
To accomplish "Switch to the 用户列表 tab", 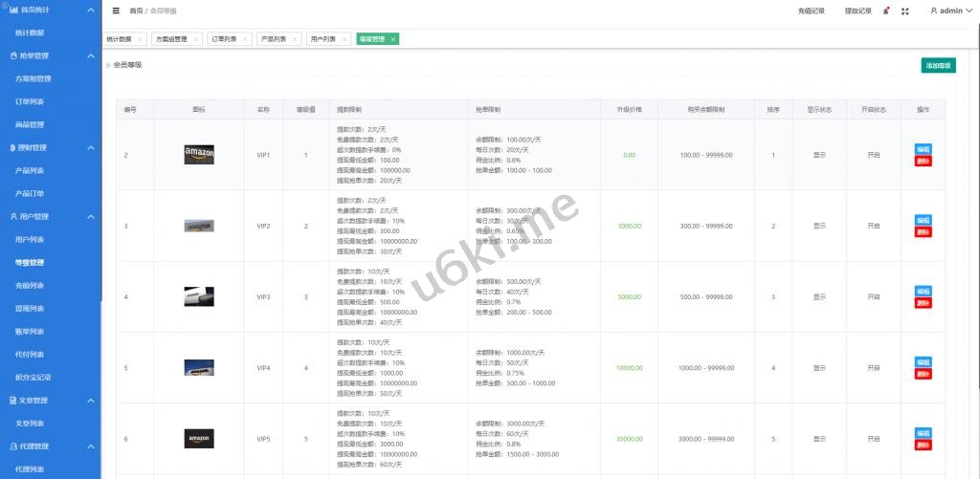I will click(x=323, y=39).
